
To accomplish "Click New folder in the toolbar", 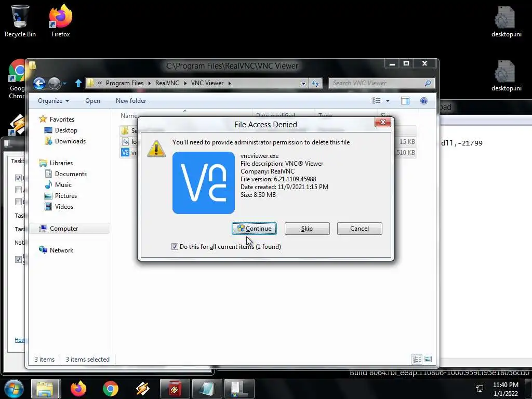I will tap(131, 101).
